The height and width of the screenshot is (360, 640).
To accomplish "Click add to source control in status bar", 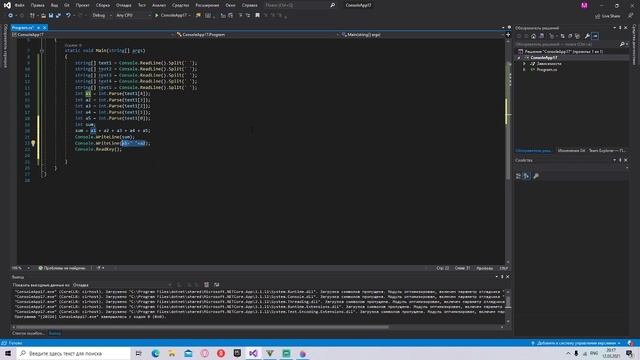I will [576, 343].
